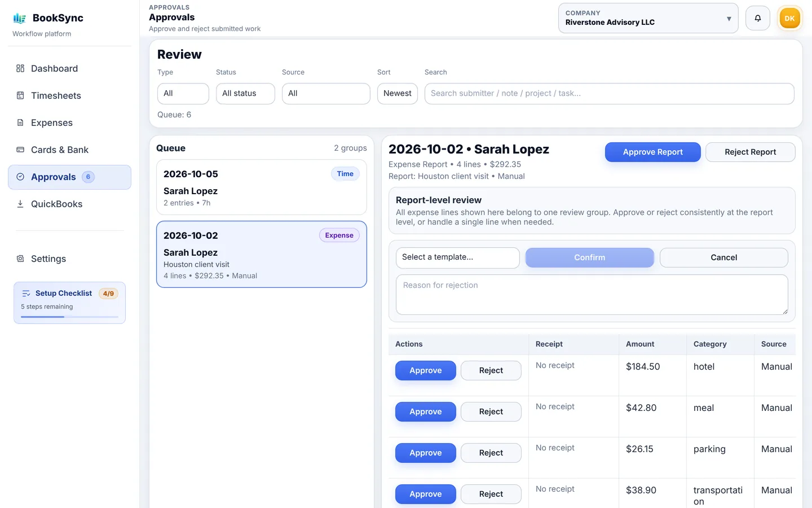Open the Company selector dropdown

(x=648, y=18)
